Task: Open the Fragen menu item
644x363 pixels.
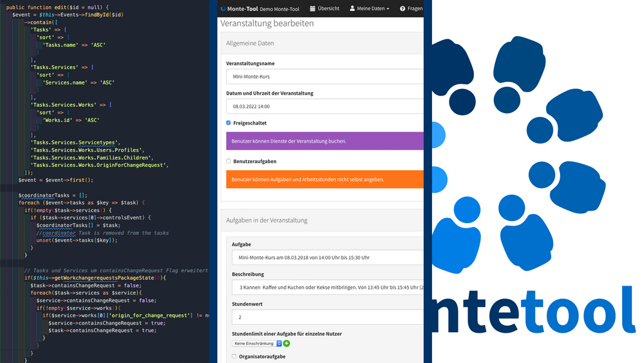Action: click(411, 8)
